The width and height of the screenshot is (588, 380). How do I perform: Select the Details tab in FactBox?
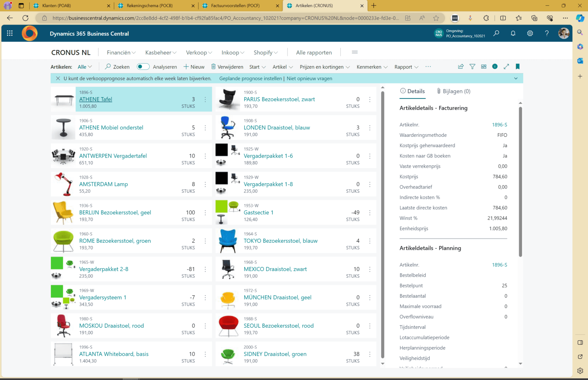click(x=413, y=91)
